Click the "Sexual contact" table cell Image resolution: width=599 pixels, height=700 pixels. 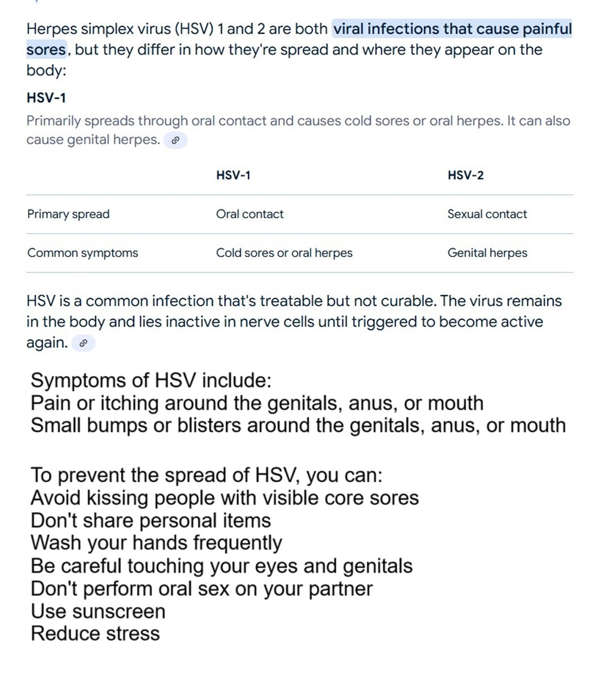(x=487, y=214)
